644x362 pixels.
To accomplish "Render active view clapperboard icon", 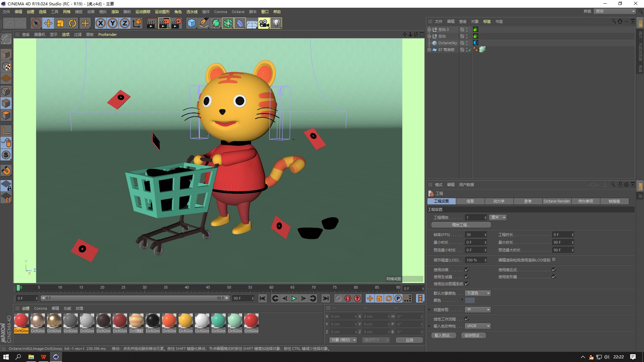I will (x=152, y=23).
